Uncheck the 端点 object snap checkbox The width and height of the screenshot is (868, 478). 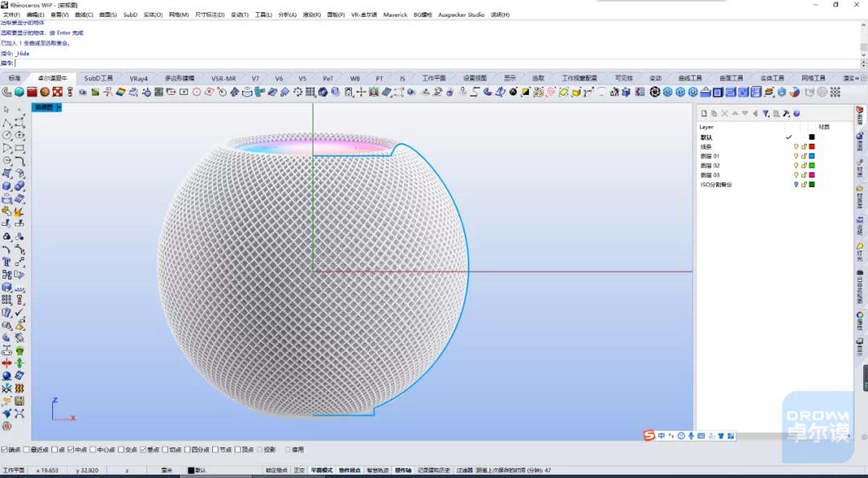point(5,450)
